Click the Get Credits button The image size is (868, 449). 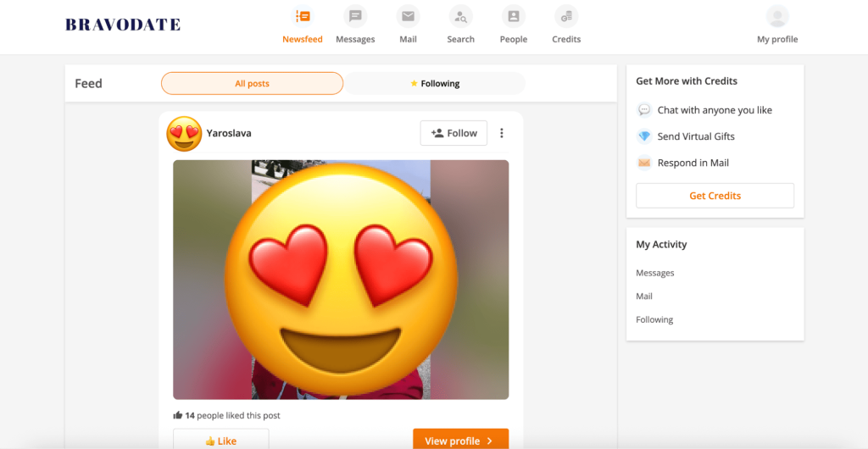(x=715, y=196)
